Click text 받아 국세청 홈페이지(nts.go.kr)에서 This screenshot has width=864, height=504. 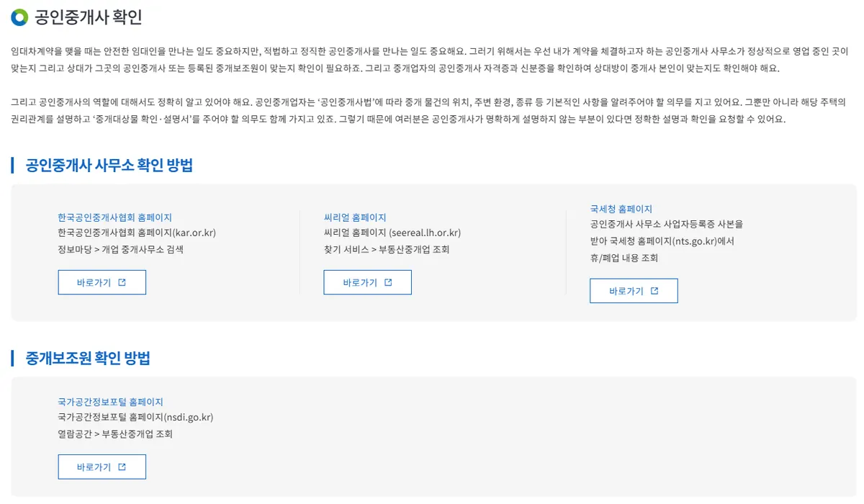tap(662, 241)
